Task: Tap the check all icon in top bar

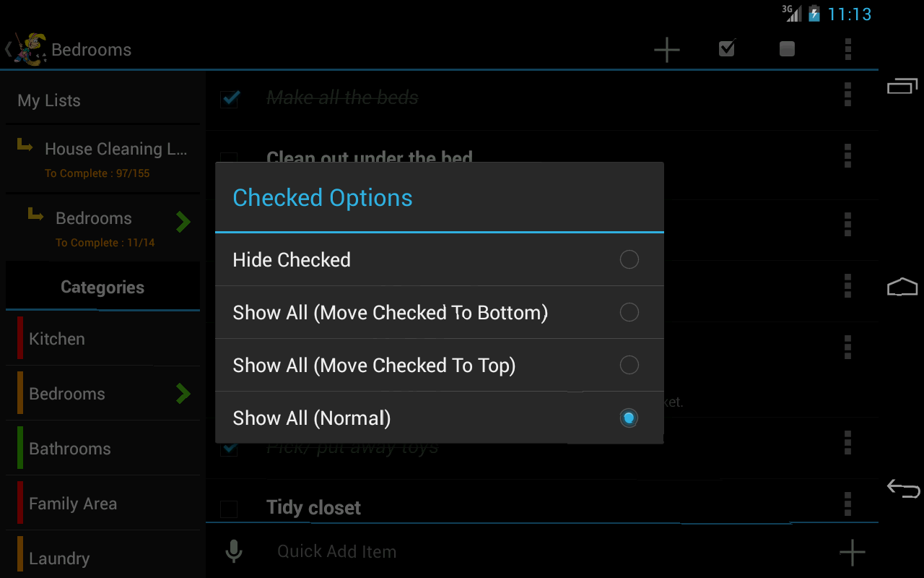Action: click(727, 49)
